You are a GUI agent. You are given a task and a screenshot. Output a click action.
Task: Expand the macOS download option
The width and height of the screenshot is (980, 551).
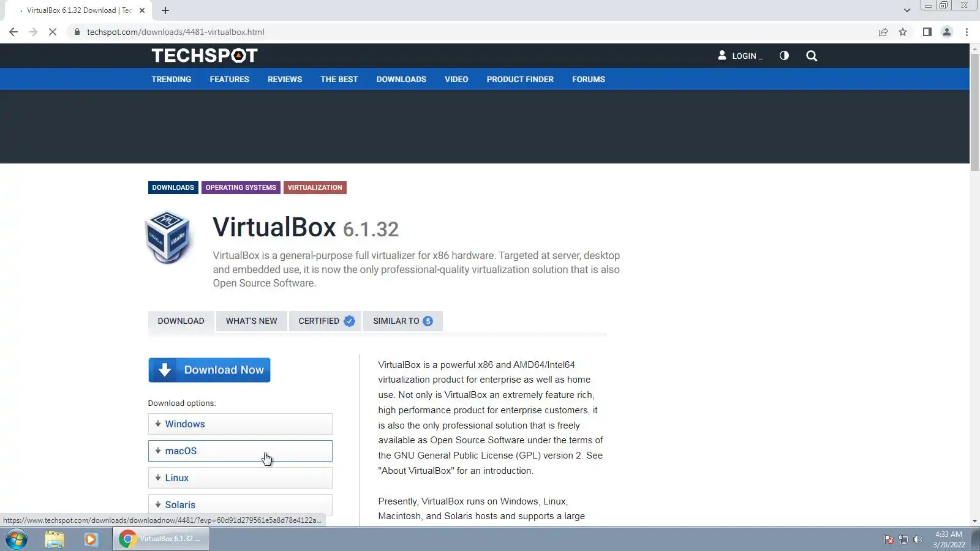[240, 451]
